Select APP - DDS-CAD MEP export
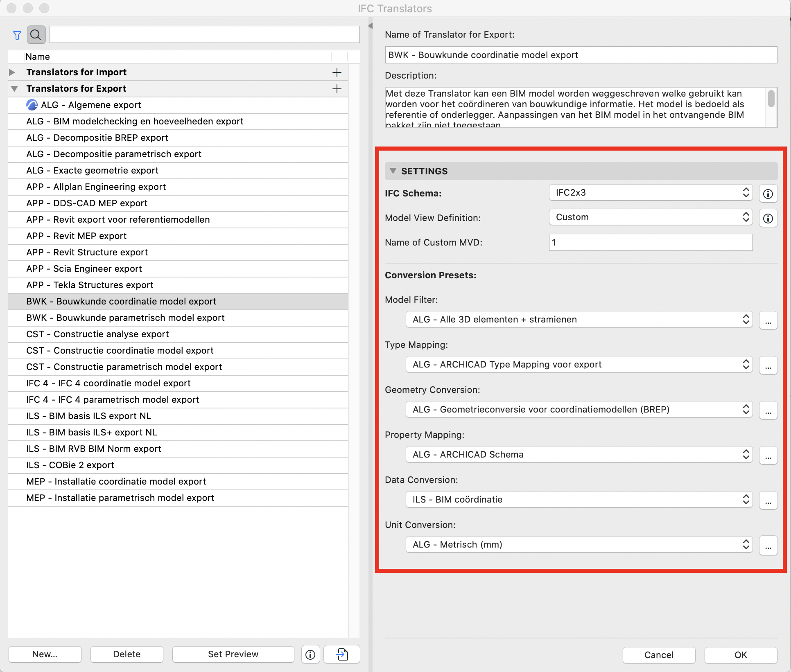The width and height of the screenshot is (791, 672). 178,203
